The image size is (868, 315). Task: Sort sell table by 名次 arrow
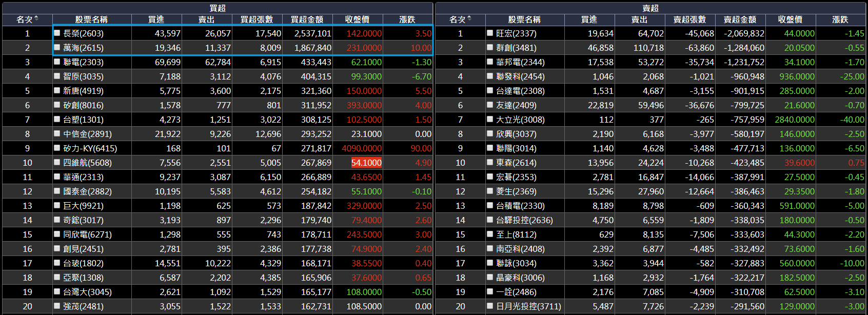pyautogui.click(x=469, y=19)
